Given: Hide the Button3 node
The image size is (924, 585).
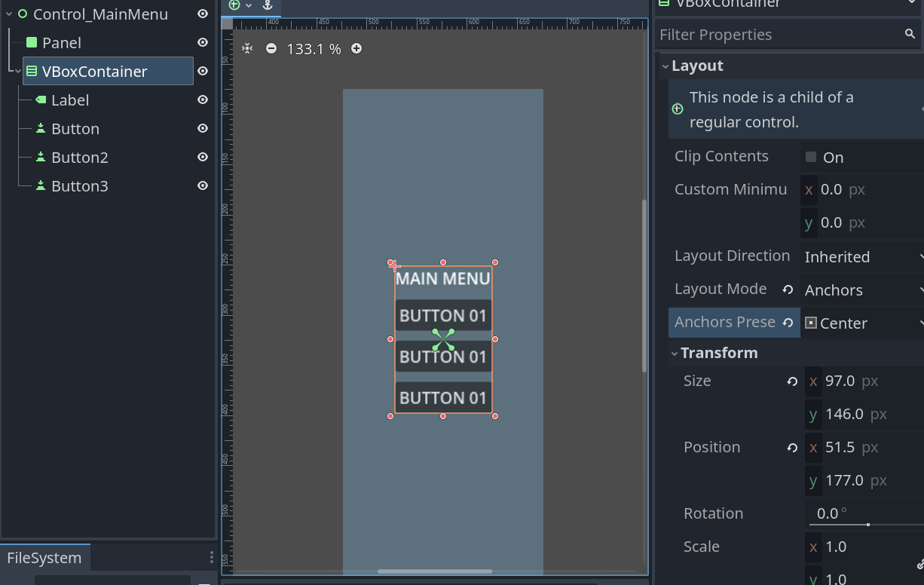Looking at the screenshot, I should tap(202, 186).
